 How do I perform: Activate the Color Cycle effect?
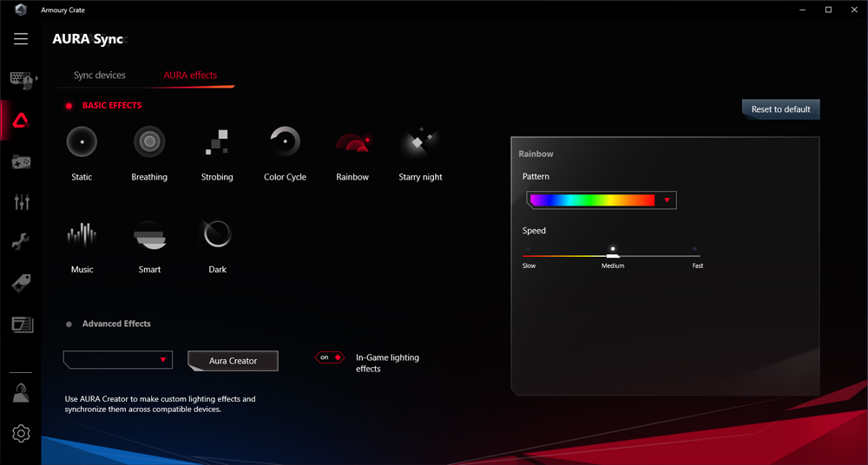click(285, 141)
